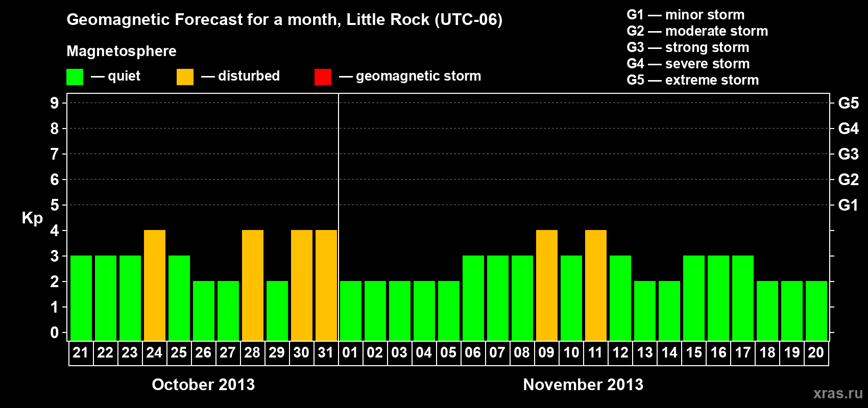Click the 'G5 — extreme storm' legend text
Viewport: 868px width, 408px height.
pyautogui.click(x=693, y=80)
